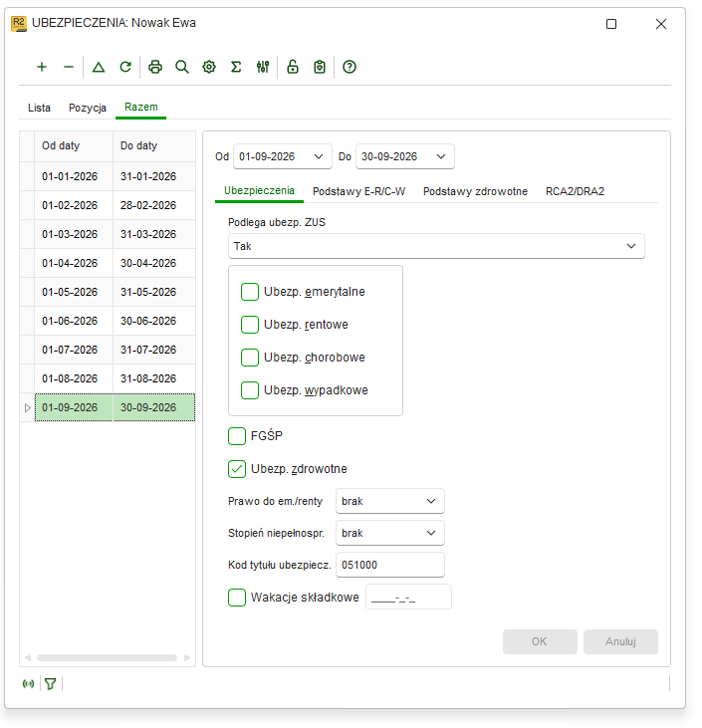Enable Ubezp. rentowe checkbox
This screenshot has width=702, height=728.
coord(250,325)
